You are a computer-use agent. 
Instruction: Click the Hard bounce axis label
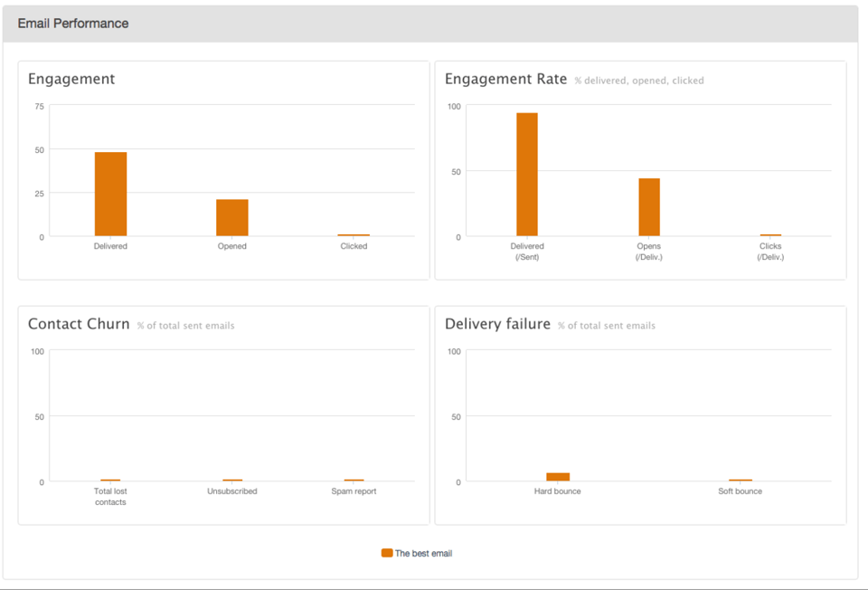(x=558, y=491)
